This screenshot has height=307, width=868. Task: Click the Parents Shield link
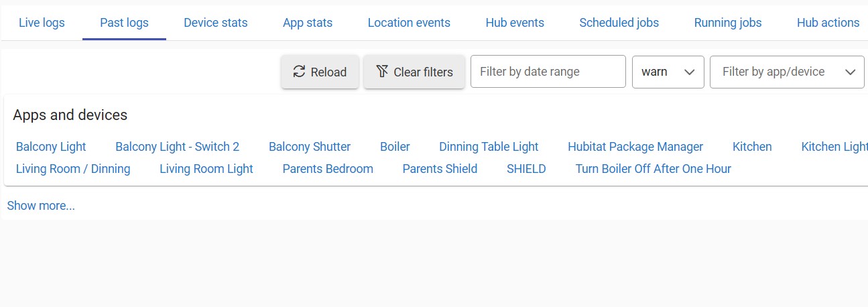[x=440, y=169]
